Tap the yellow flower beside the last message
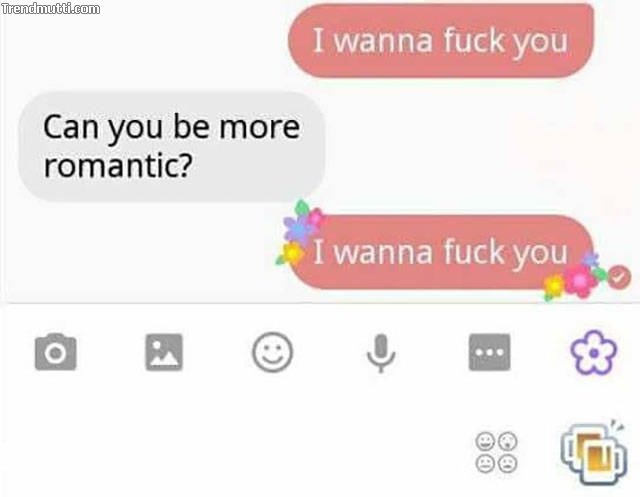 (291, 254)
